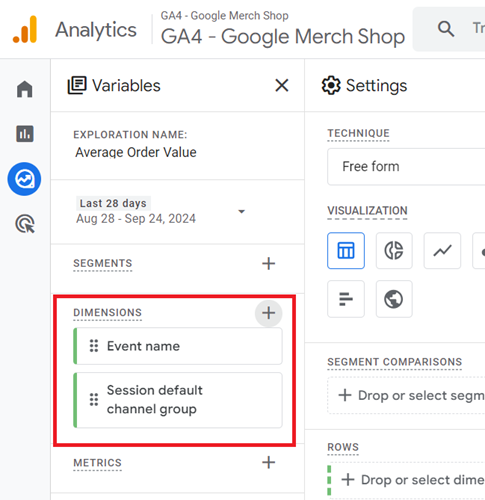Select line chart visualization
485x500 pixels.
click(x=442, y=251)
